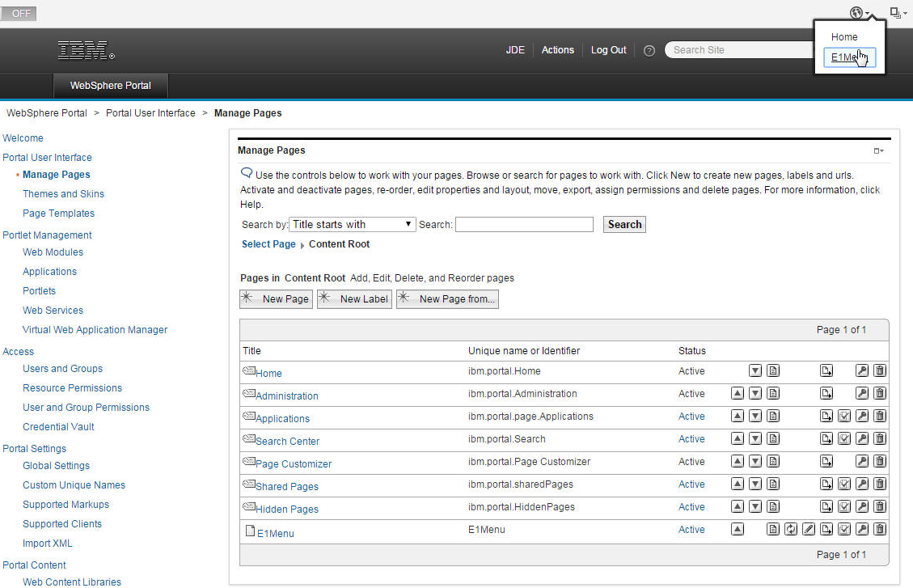This screenshot has width=913, height=588.
Task: Click the IBM logo
Action: (x=87, y=50)
